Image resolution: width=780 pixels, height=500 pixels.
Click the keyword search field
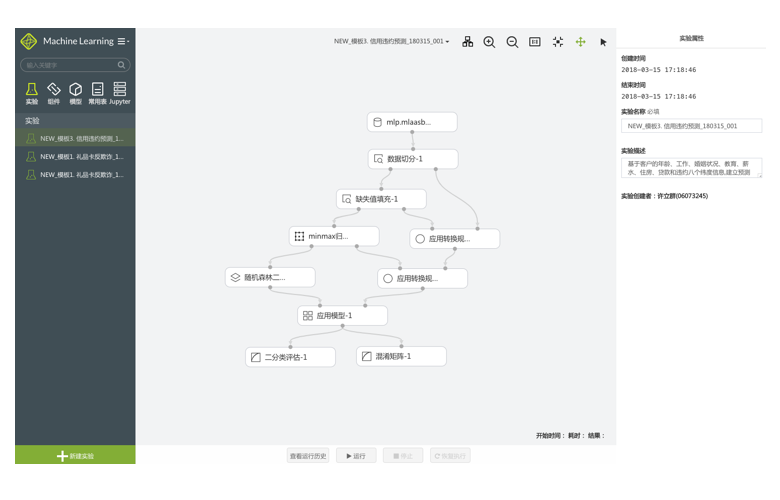[75, 65]
